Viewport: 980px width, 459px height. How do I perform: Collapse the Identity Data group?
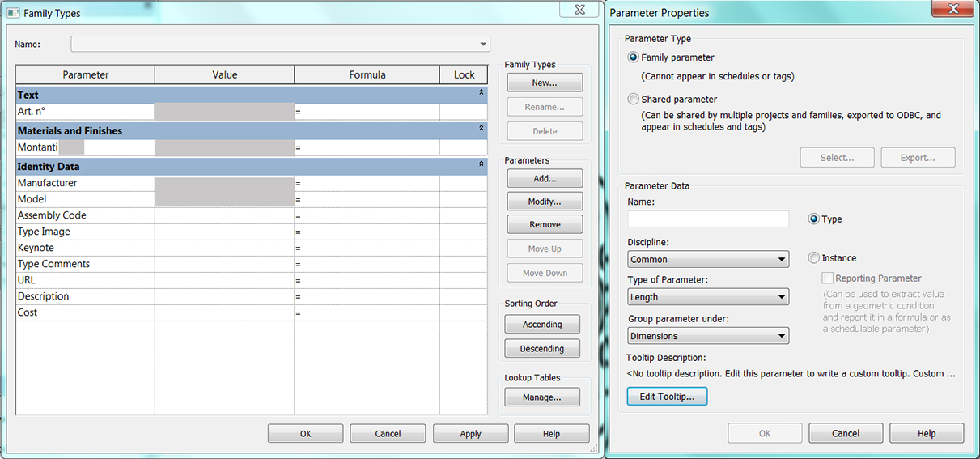481,166
